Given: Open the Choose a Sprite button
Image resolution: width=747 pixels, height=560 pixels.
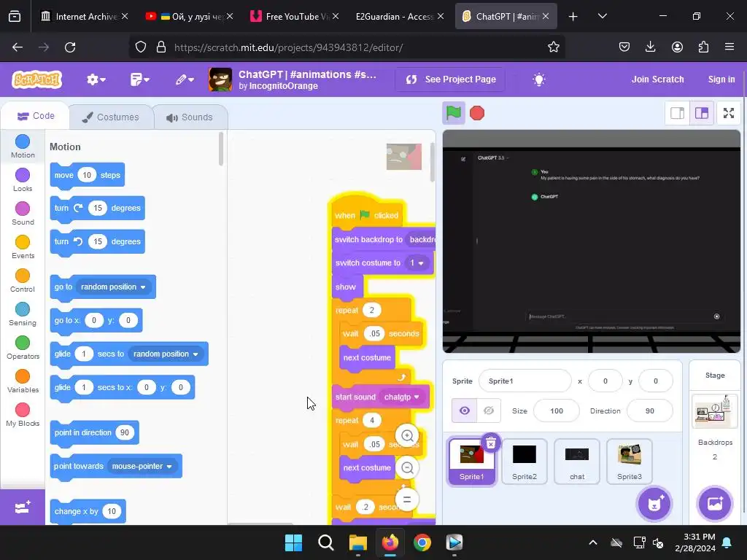Looking at the screenshot, I should (x=654, y=503).
